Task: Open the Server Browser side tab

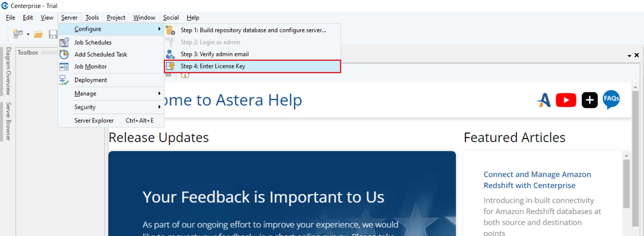Action: click(8, 121)
